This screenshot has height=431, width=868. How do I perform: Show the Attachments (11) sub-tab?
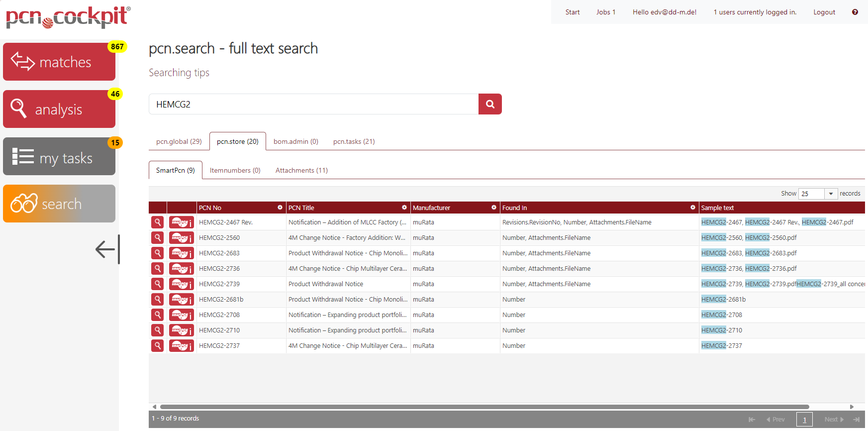coord(302,170)
